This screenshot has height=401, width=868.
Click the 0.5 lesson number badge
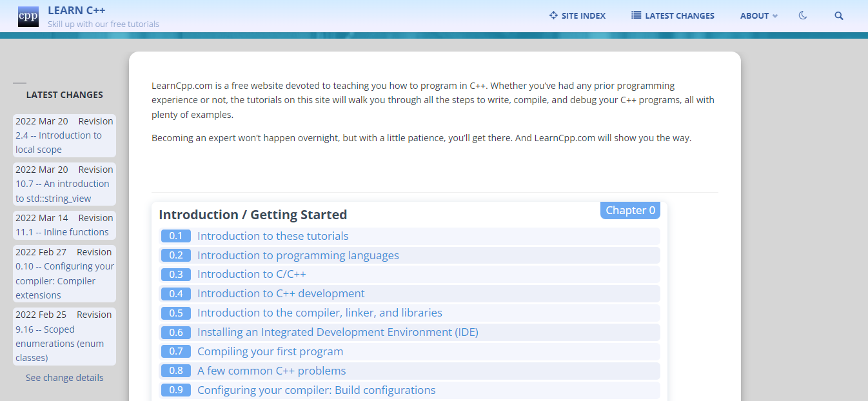pyautogui.click(x=175, y=313)
